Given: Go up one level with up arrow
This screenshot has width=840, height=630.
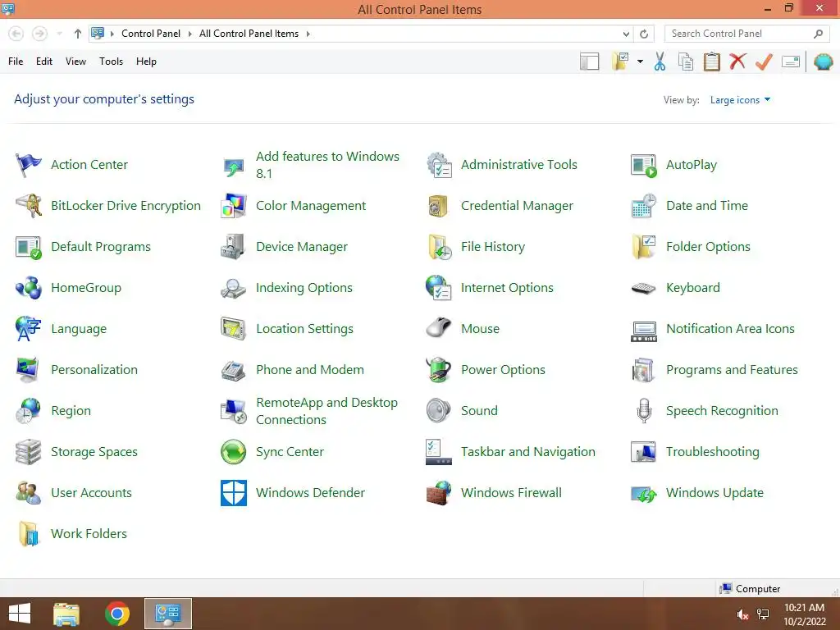Looking at the screenshot, I should pyautogui.click(x=78, y=34).
